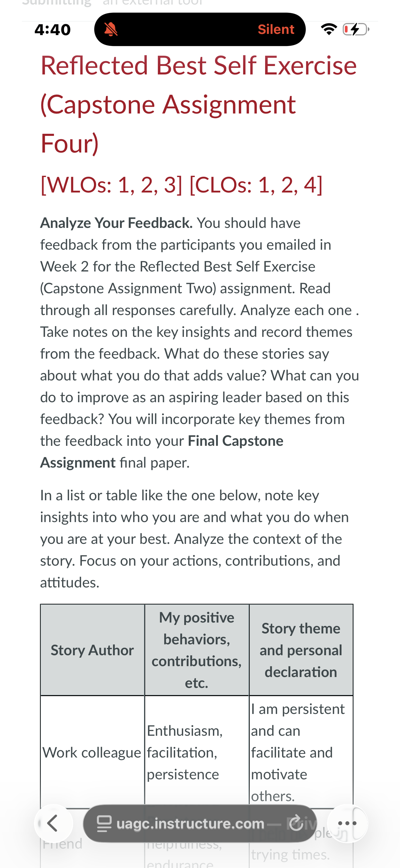
Task: Tap the Enthusiasm, facilitation, persistence cell
Action: click(197, 752)
